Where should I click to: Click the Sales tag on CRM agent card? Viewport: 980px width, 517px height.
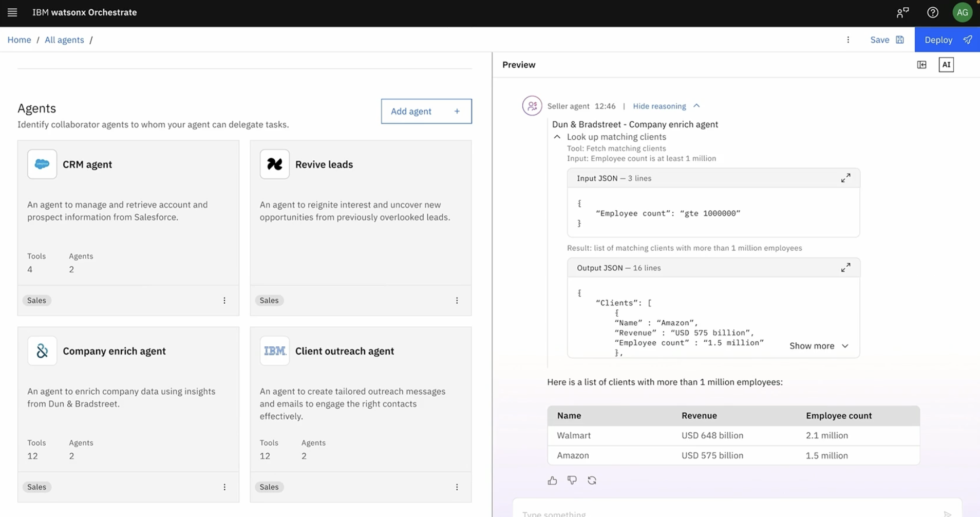[x=36, y=300]
